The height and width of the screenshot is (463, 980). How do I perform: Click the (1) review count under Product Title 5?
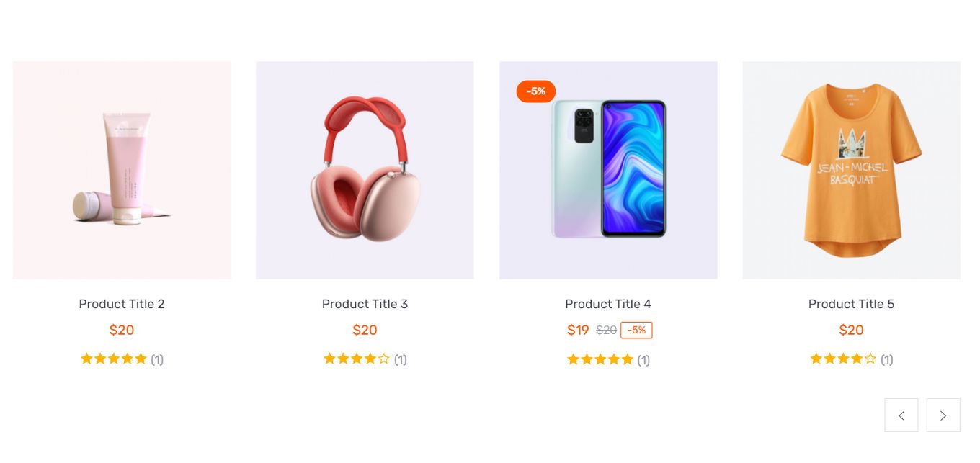[x=887, y=359]
